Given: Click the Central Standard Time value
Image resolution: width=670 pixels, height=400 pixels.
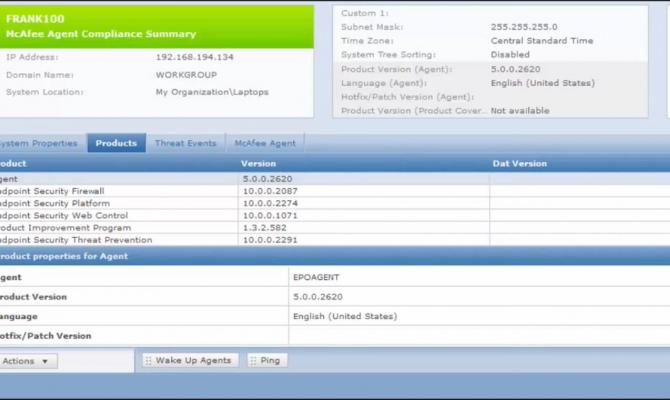Looking at the screenshot, I should (x=542, y=41).
